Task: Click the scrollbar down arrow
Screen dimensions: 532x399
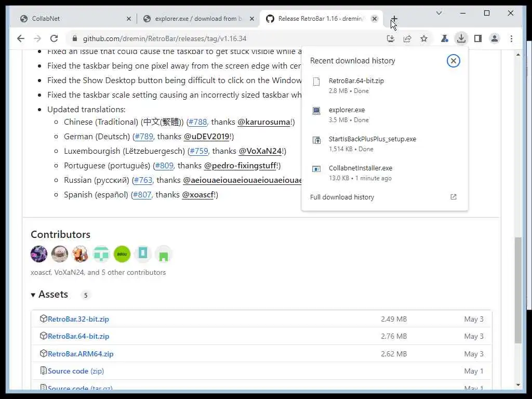Action: point(518,385)
